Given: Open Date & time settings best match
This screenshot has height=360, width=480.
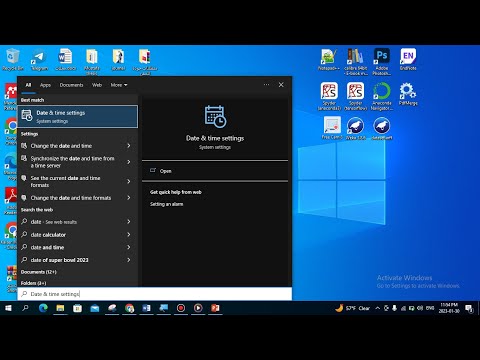Looking at the screenshot, I should point(77,117).
